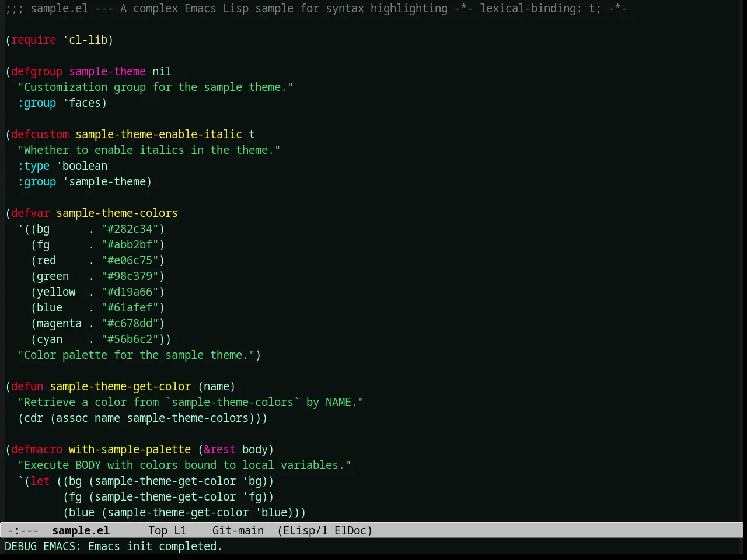Viewport: 747px width, 560px height.
Task: Click 'faces symbol in defgroup
Action: coord(82,103)
